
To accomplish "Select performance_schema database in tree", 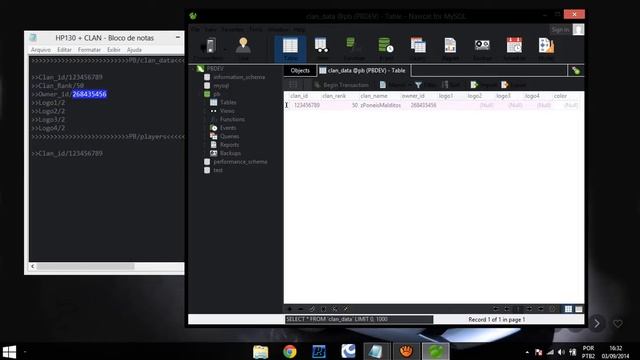I will 236,162.
